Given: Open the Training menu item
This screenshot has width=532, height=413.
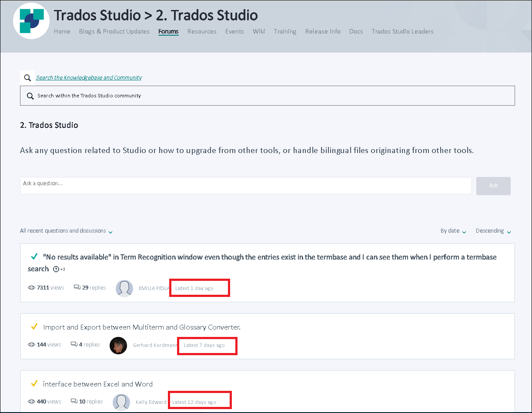Looking at the screenshot, I should 285,31.
